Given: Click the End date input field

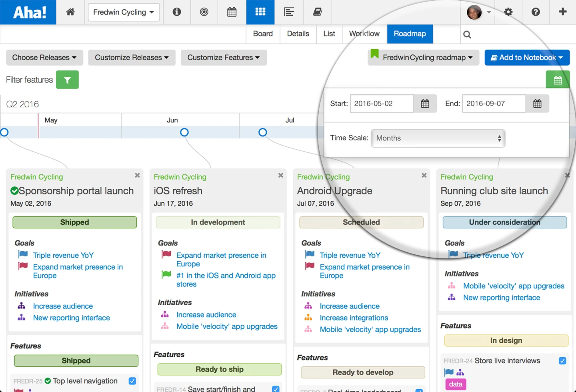Looking at the screenshot, I should point(494,104).
